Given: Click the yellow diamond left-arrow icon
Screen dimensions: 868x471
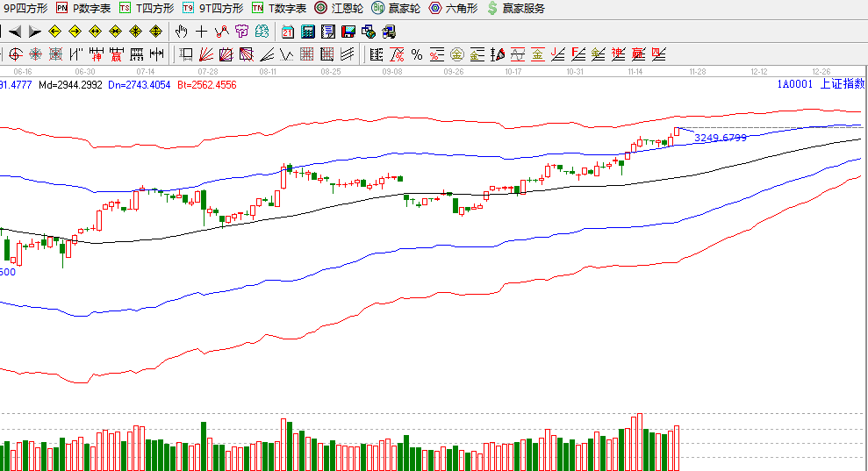Looking at the screenshot, I should pyautogui.click(x=54, y=32).
